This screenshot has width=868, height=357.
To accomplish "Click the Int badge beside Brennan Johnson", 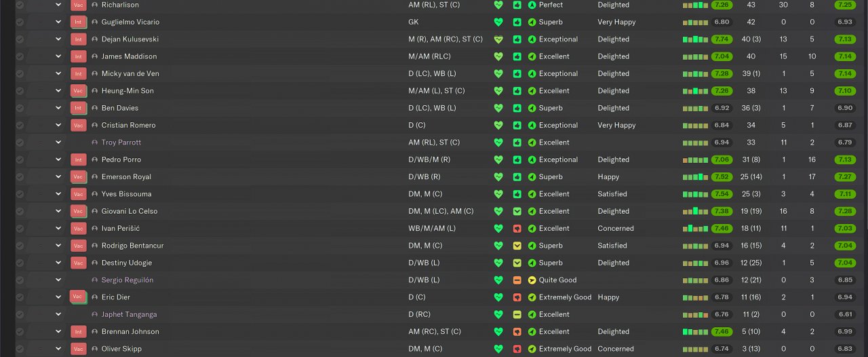I will point(78,332).
